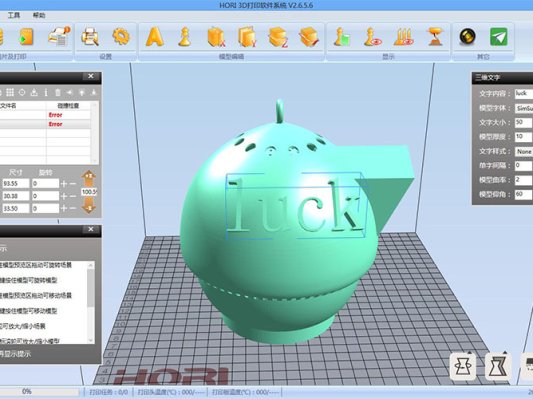Open the 模型字体 SimSun font dropdown
533x399 pixels.
[524, 108]
